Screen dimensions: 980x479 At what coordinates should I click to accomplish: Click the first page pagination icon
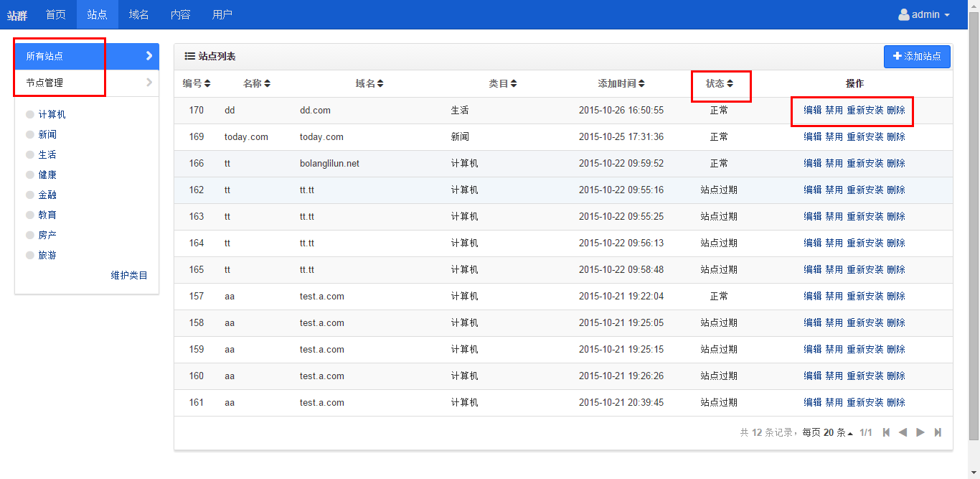coord(886,432)
